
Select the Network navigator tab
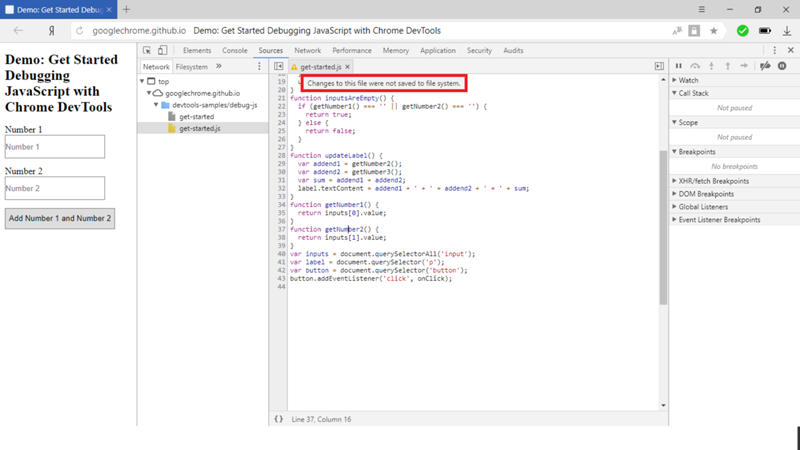156,67
